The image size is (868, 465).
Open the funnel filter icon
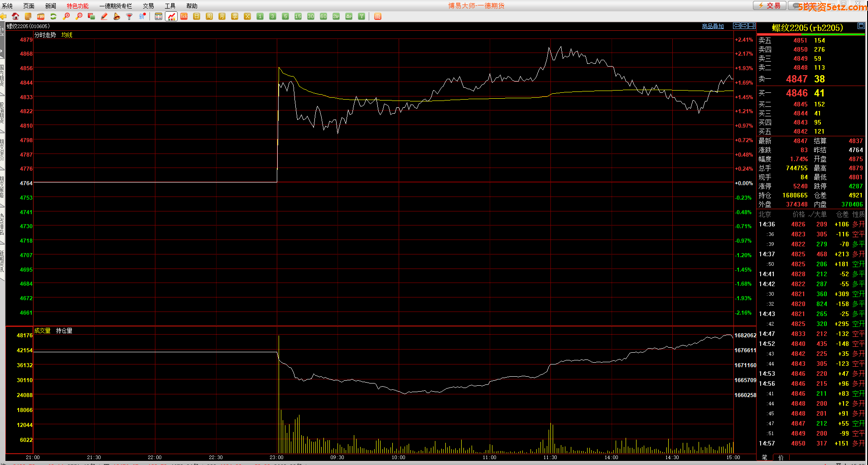point(130,16)
